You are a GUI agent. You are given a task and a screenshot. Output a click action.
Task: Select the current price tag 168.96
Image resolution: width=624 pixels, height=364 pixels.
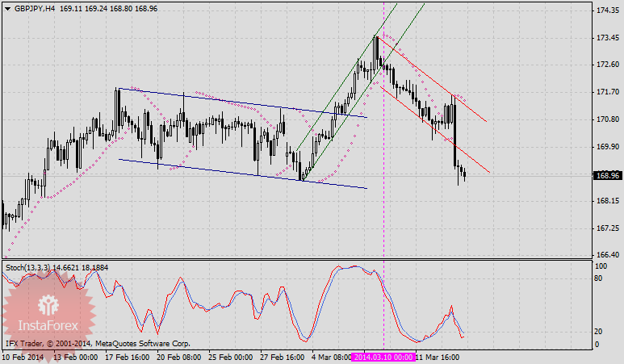point(606,175)
